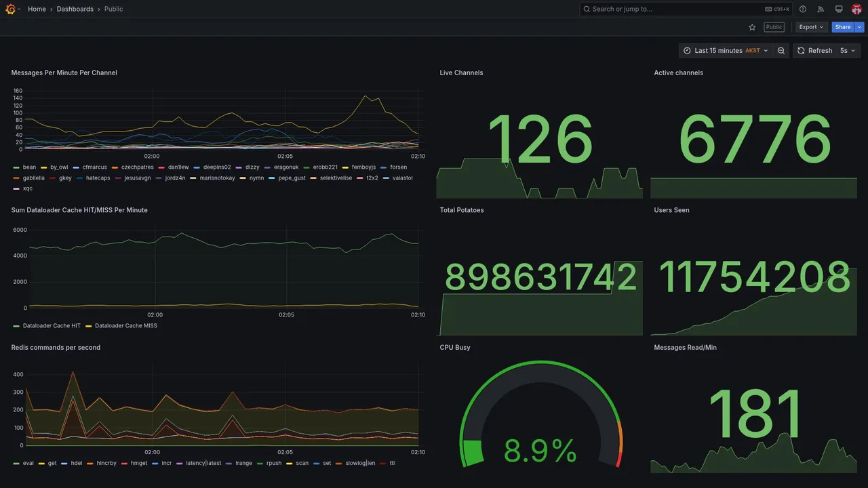Focus the Search or jump to field
Screen dimensions: 868x488
tap(686, 9)
